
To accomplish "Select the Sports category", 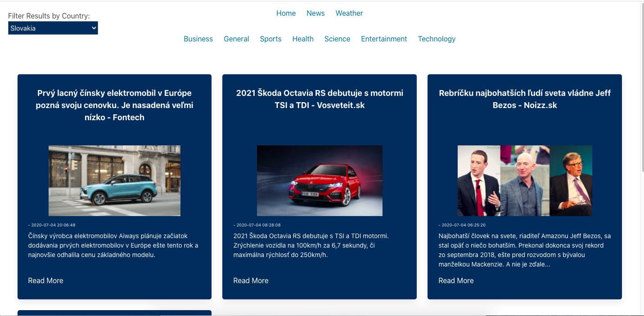I will click(x=270, y=39).
